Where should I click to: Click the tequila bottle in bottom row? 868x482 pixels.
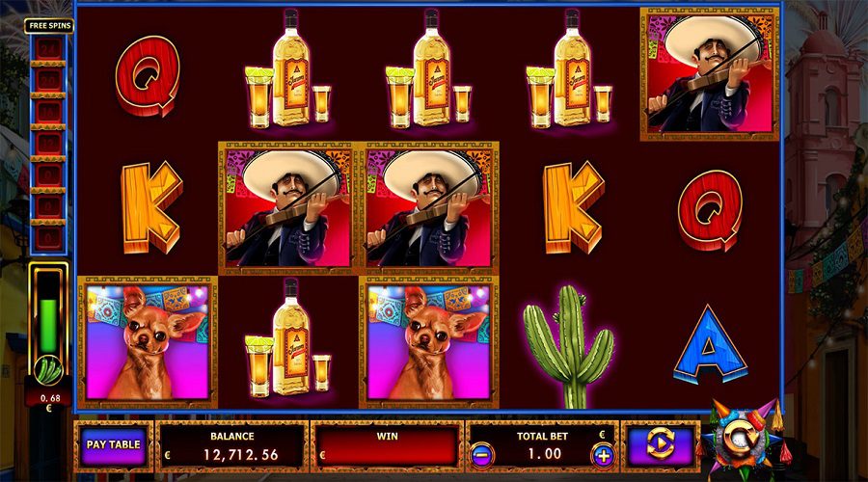(287, 337)
